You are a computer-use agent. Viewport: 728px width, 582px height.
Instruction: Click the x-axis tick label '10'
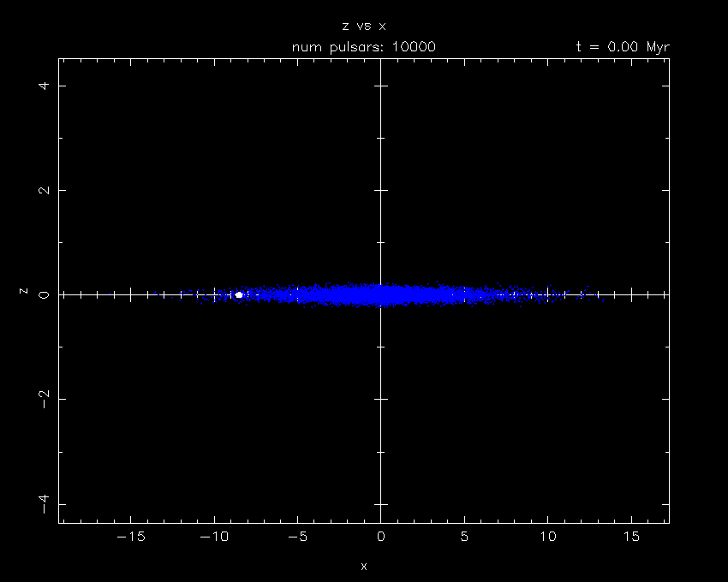pyautogui.click(x=548, y=537)
